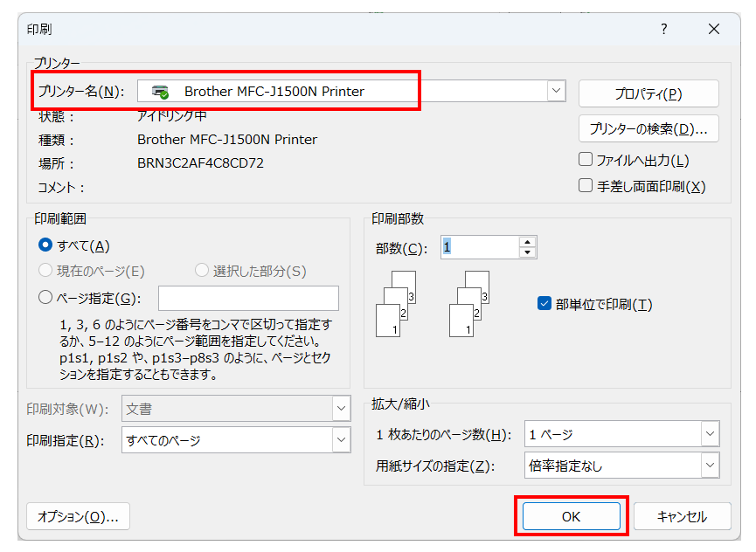Click the 印刷 dialog title text
Screen dimensions: 756x552
click(x=39, y=30)
